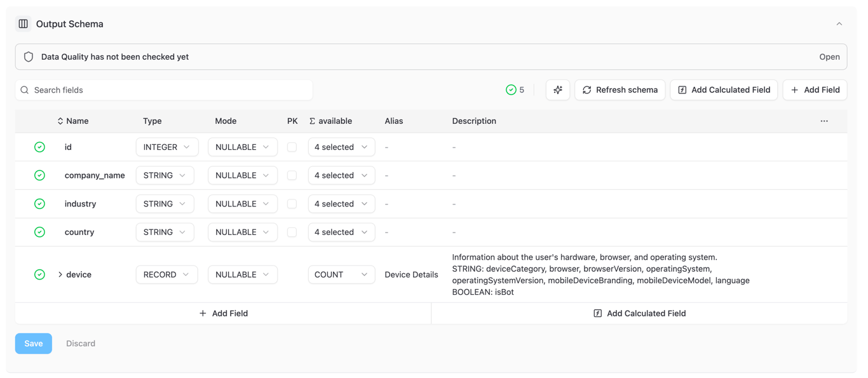
Task: Open Type dropdown for country
Action: (x=165, y=232)
